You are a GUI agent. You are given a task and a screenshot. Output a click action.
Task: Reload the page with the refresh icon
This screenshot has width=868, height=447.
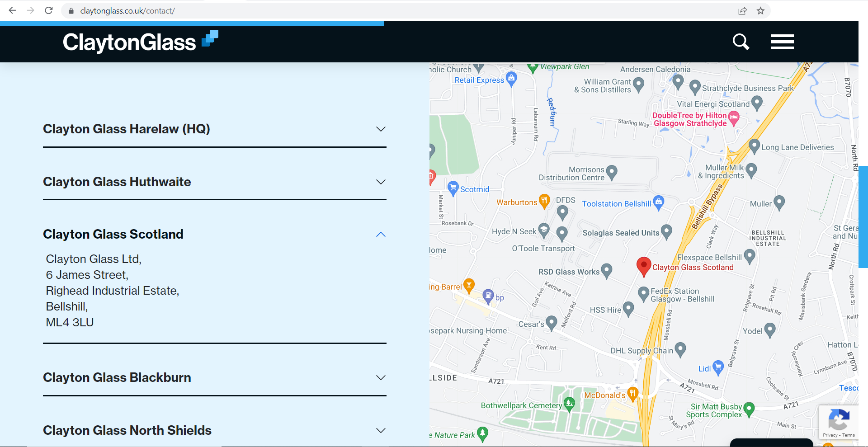coord(49,10)
